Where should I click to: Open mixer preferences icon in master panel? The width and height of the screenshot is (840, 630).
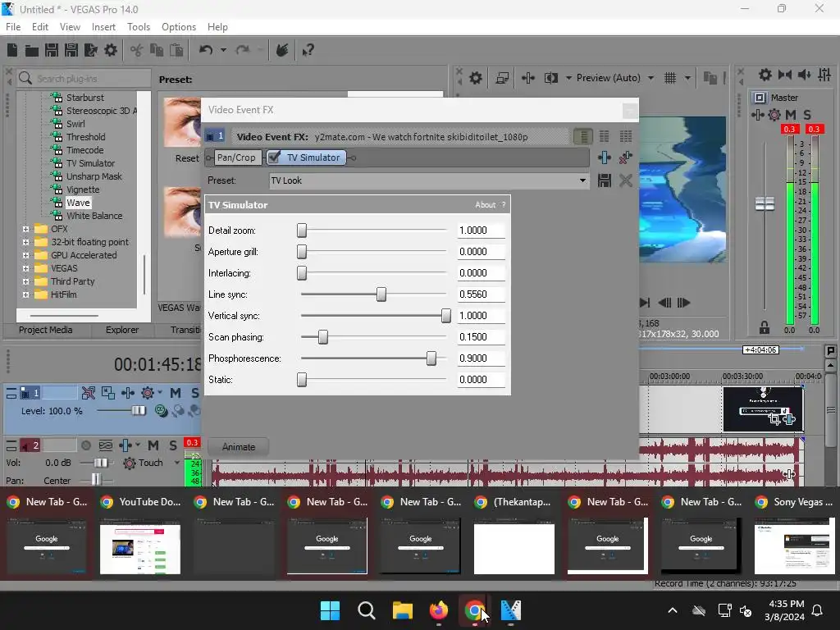824,75
